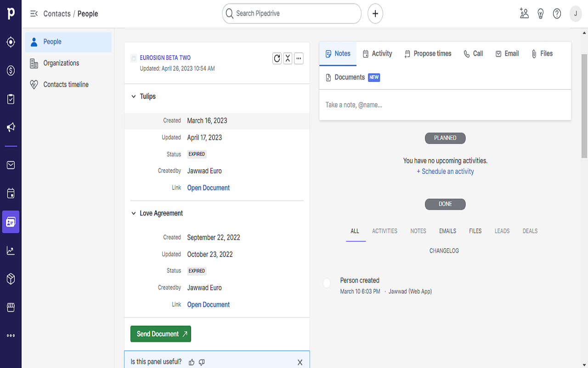Filter history by LEADS
The width and height of the screenshot is (588, 368).
coord(502,231)
